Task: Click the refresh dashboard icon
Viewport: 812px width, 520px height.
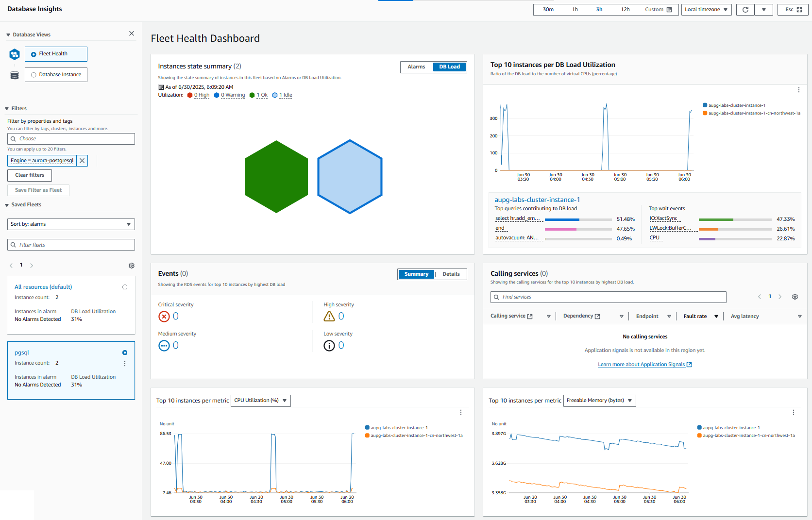Action: coord(745,10)
